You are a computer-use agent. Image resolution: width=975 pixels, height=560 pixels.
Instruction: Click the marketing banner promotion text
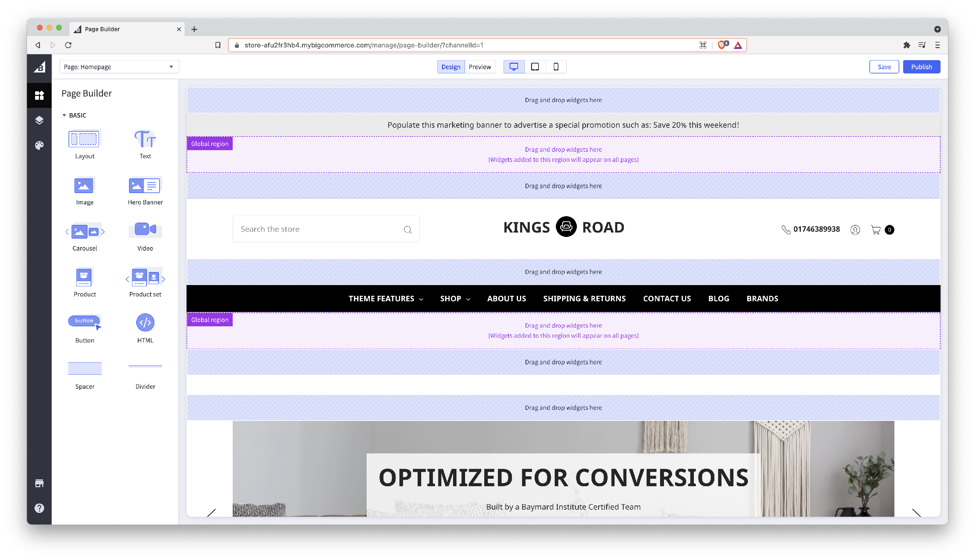pos(563,125)
